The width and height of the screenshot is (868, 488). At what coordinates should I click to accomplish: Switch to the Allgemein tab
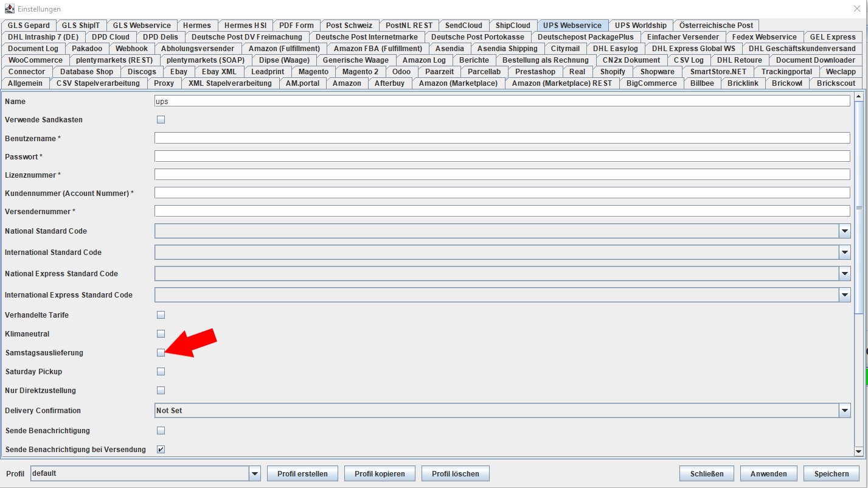(26, 83)
